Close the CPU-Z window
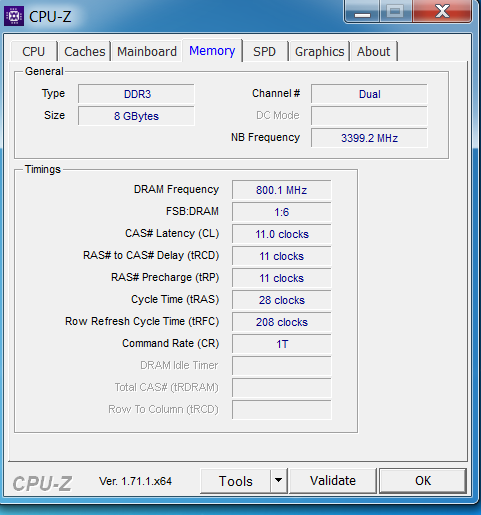This screenshot has width=481, height=515. tap(442, 12)
